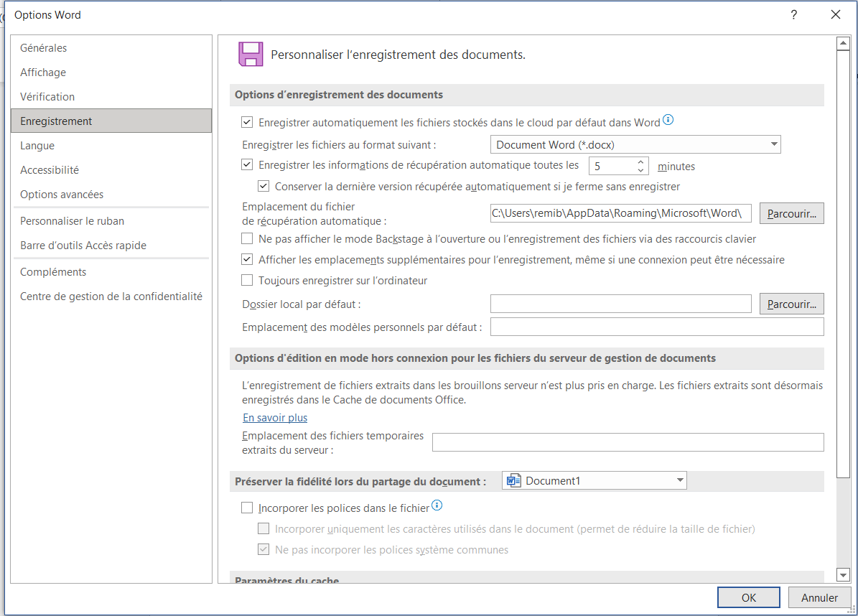Enable Toujours enregistrer sur l'ordinateur
The height and width of the screenshot is (616, 858).
tap(247, 280)
